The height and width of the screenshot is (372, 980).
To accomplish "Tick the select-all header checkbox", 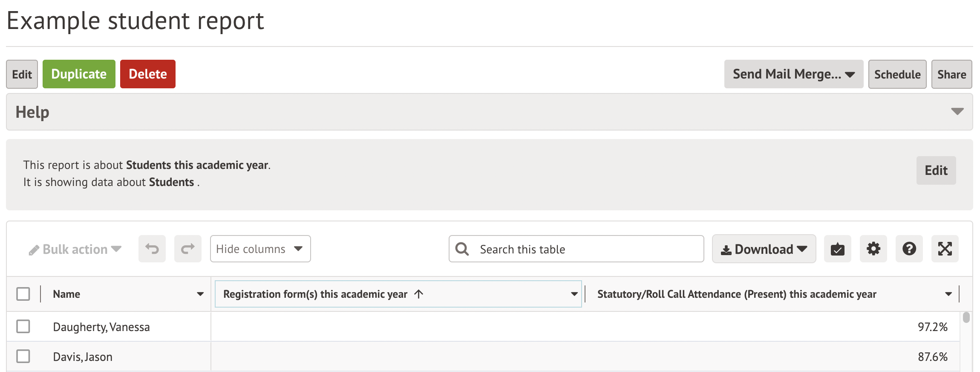I will 23,294.
